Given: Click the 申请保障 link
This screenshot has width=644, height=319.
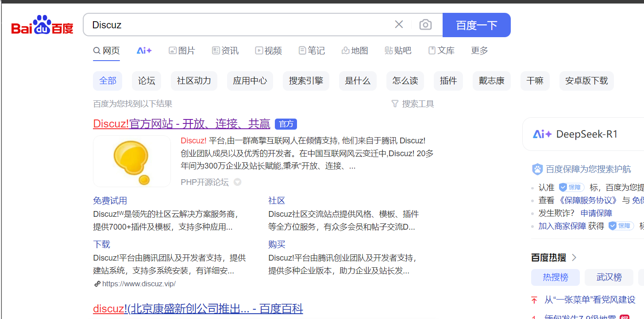Looking at the screenshot, I should click(x=597, y=213).
